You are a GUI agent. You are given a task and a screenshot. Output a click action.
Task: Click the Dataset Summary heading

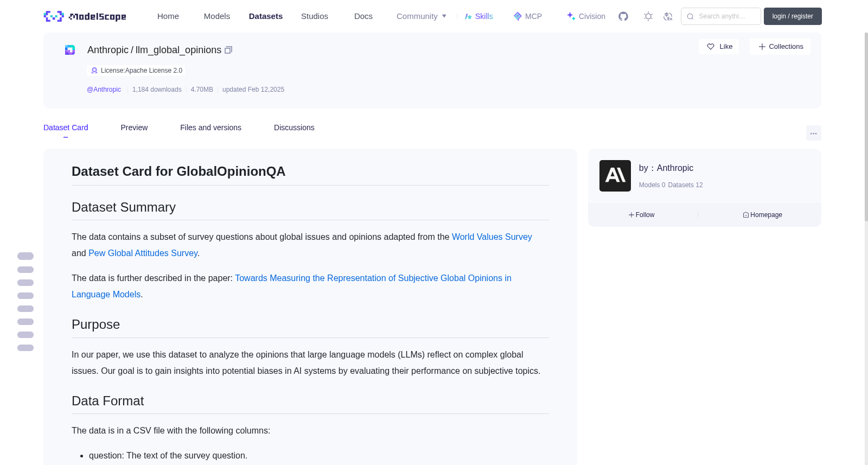pos(124,207)
